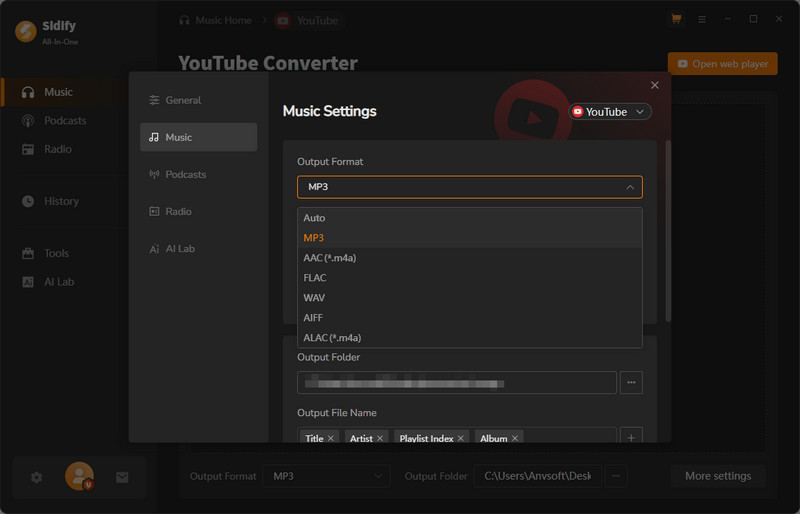Add a file name tag with plus button
Viewport: 800px width, 514px height.
(x=631, y=437)
